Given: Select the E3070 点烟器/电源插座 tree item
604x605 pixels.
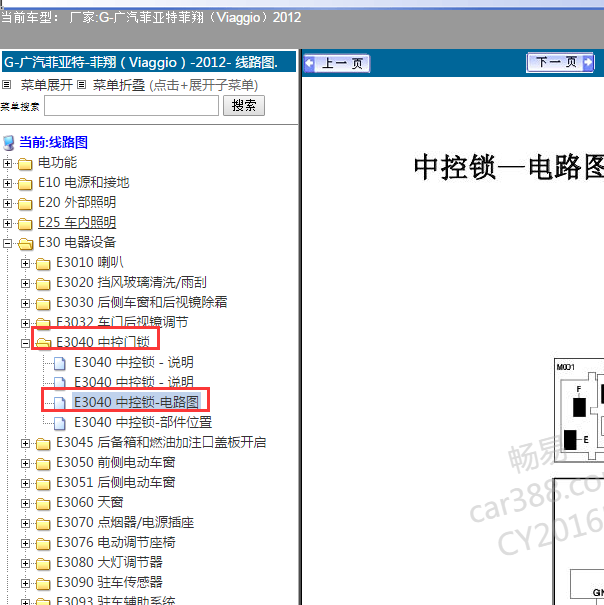Looking at the screenshot, I should pyautogui.click(x=125, y=522).
